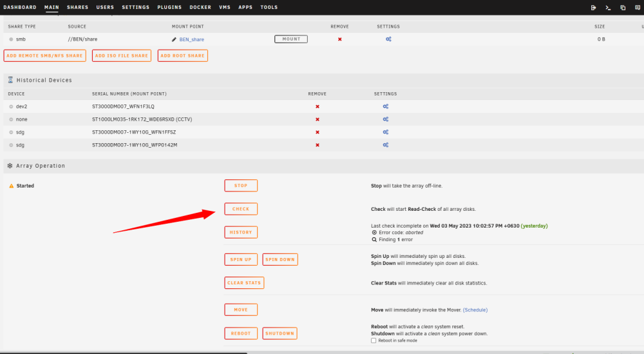Remove the //BEN/share smb share
Image resolution: width=644 pixels, height=354 pixels.
pyautogui.click(x=339, y=39)
